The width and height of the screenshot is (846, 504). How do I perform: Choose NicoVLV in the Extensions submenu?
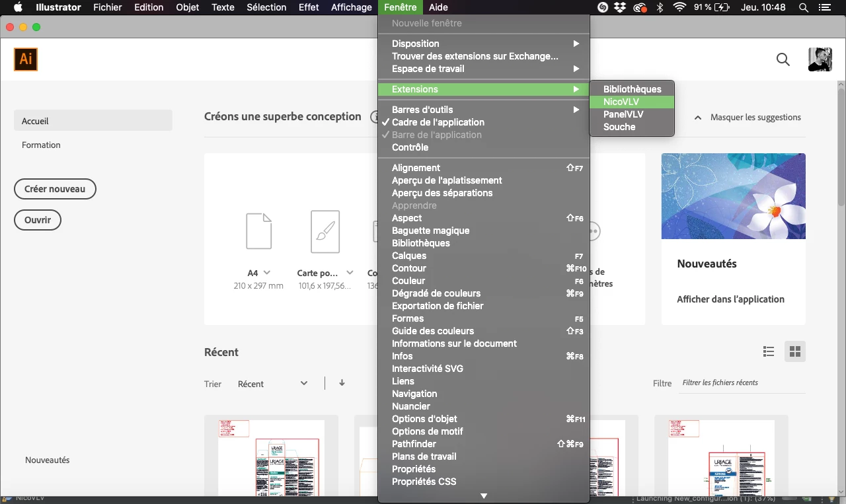coord(632,102)
